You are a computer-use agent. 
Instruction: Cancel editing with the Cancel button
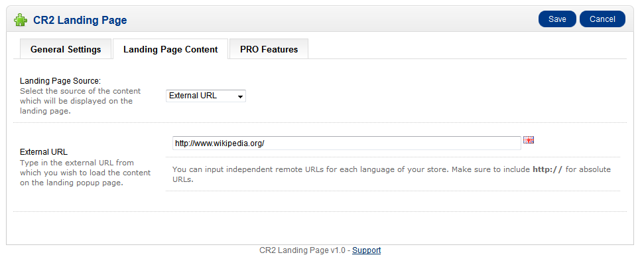[x=602, y=19]
